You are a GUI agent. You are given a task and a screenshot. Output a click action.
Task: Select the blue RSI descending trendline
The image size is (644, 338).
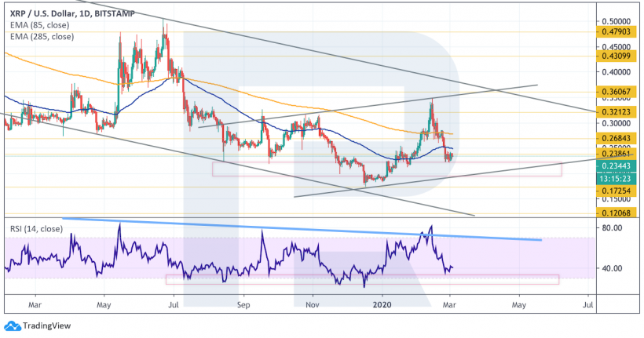click(302, 229)
